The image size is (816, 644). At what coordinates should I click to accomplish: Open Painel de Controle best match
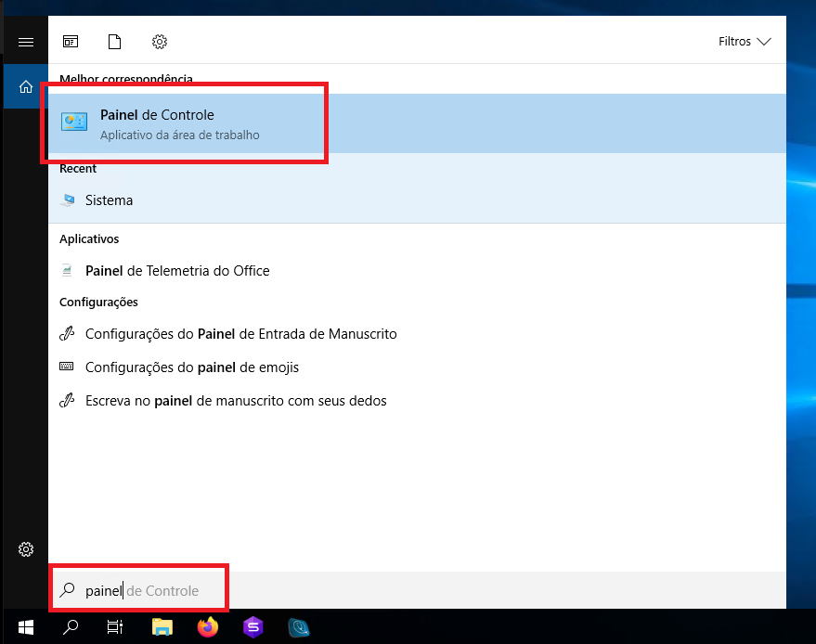[x=186, y=123]
